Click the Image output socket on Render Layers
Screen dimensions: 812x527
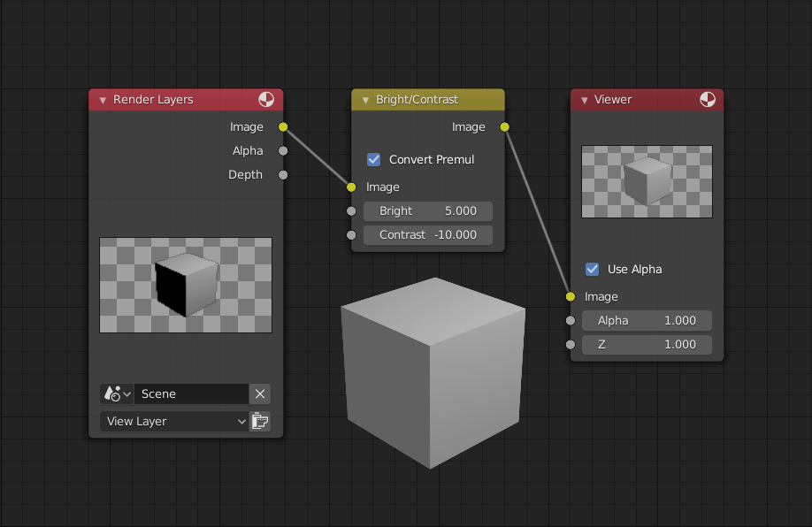[x=282, y=126]
